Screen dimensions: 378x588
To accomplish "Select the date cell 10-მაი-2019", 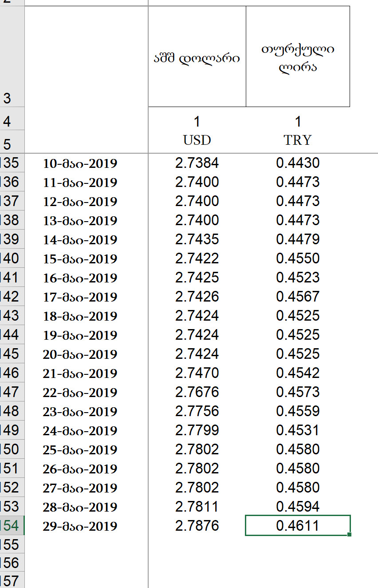I will [80, 163].
